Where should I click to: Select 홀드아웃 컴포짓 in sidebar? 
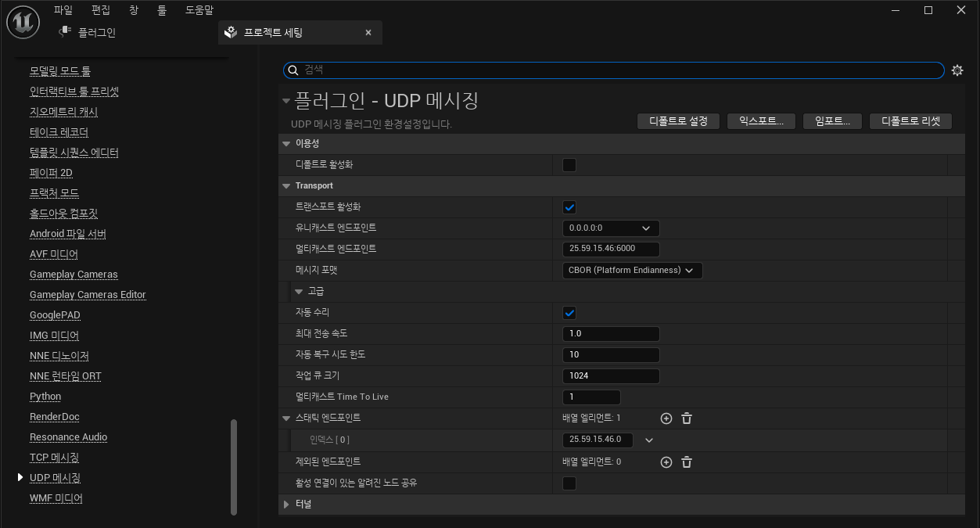tap(63, 214)
